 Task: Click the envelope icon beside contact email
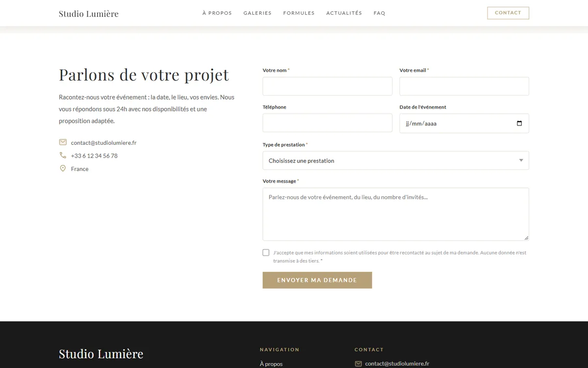(x=63, y=142)
